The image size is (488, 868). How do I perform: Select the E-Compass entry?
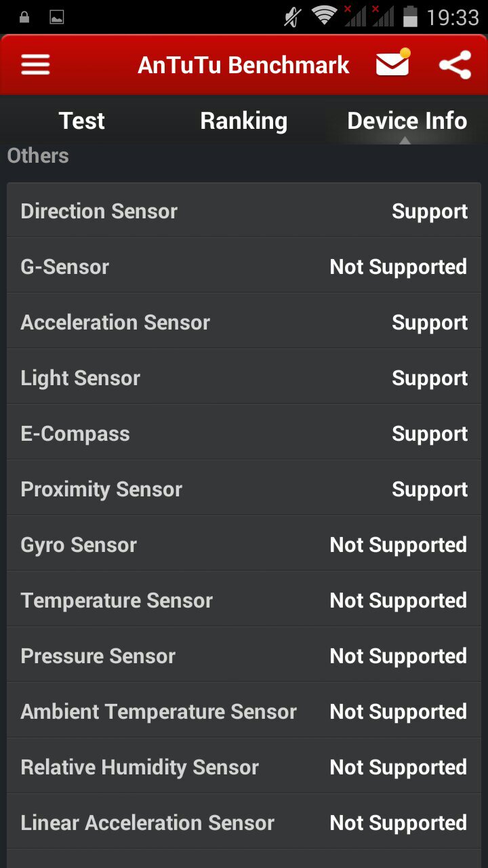coord(244,433)
